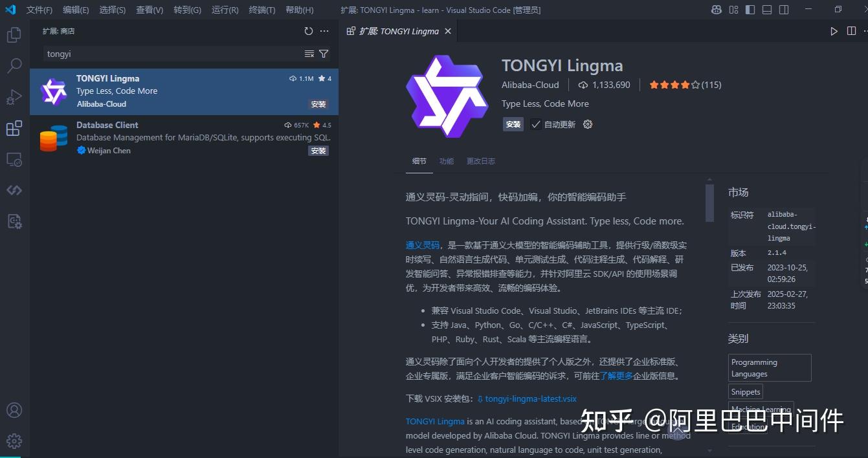Select the 扩展: TONGYI Lingma editor tab

coord(399,31)
